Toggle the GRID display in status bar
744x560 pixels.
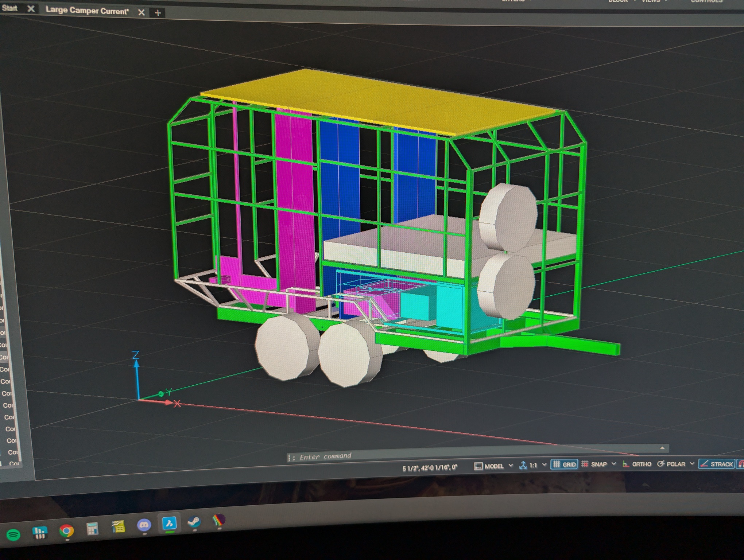tap(564, 464)
